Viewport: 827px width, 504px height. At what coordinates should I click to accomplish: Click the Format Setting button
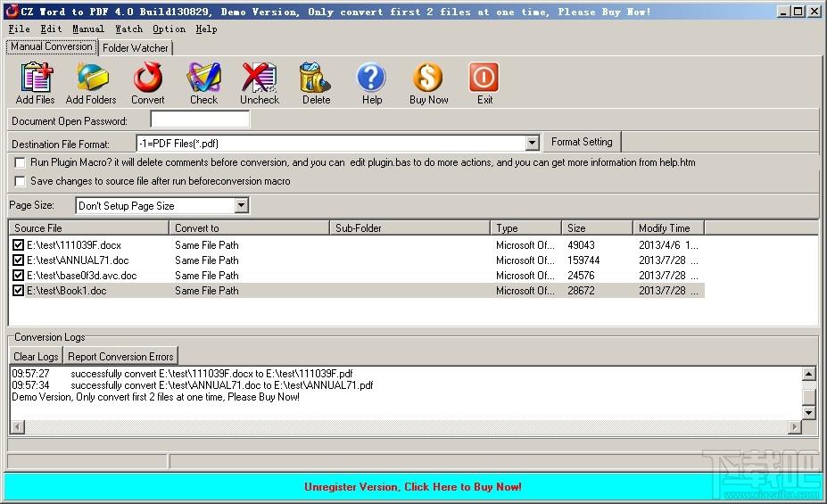(582, 142)
